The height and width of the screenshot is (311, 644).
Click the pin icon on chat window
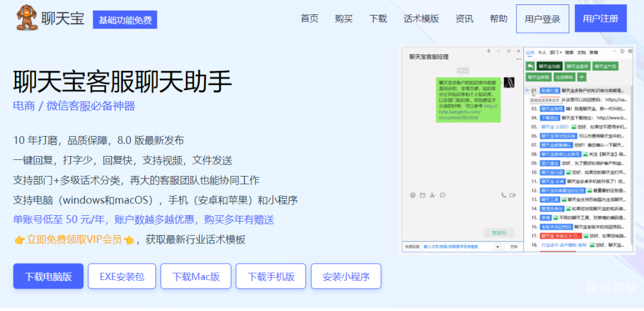[488, 51]
